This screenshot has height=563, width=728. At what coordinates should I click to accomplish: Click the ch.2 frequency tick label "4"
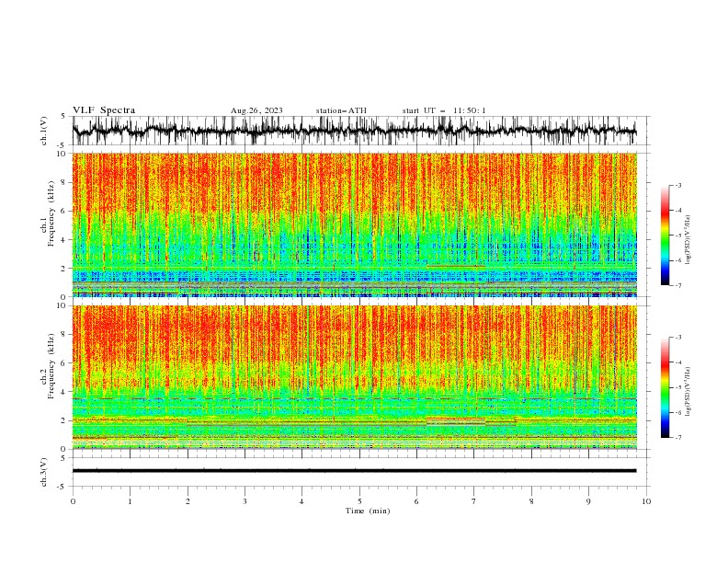63,392
